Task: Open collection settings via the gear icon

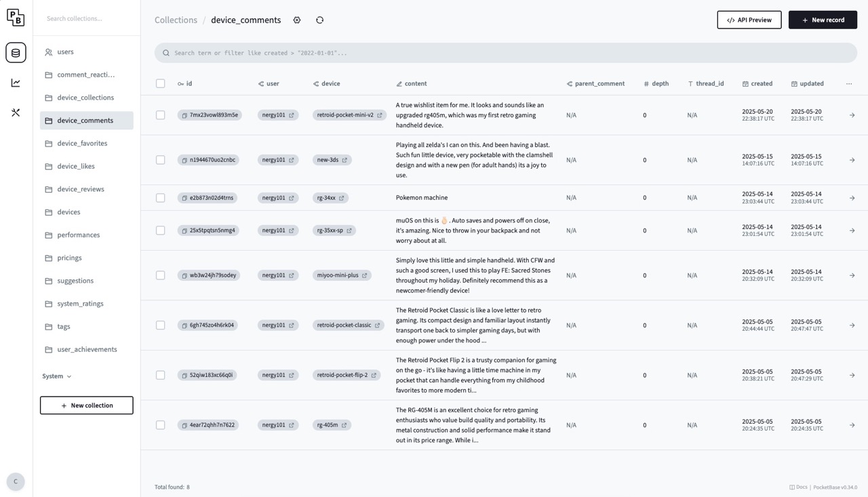Action: pos(297,20)
